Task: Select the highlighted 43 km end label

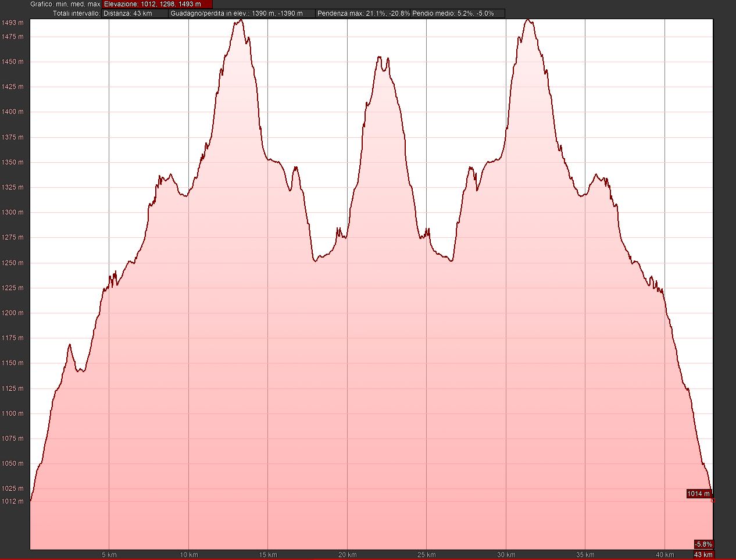Action: coord(703,555)
